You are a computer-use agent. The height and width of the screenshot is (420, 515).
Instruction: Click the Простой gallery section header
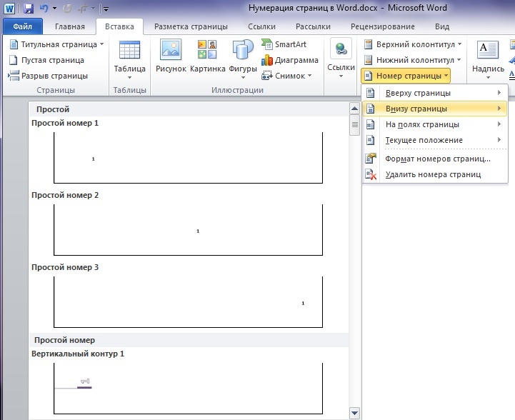pyautogui.click(x=189, y=109)
